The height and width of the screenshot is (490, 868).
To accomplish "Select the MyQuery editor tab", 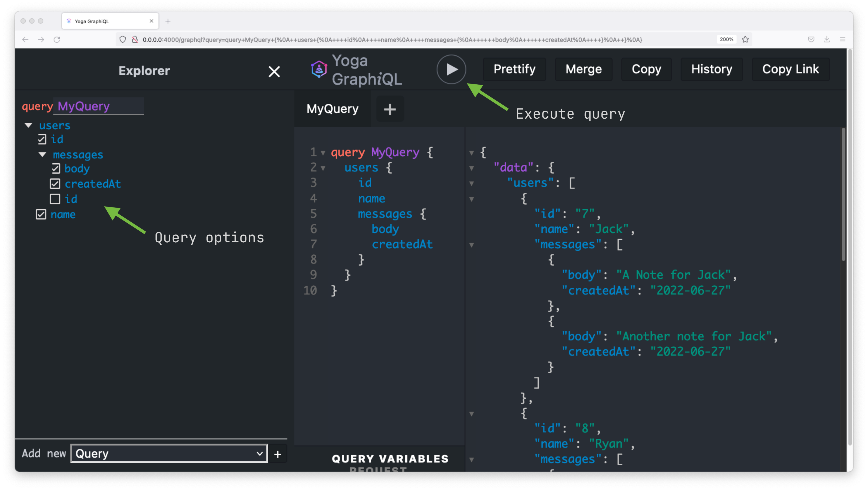I will click(332, 109).
